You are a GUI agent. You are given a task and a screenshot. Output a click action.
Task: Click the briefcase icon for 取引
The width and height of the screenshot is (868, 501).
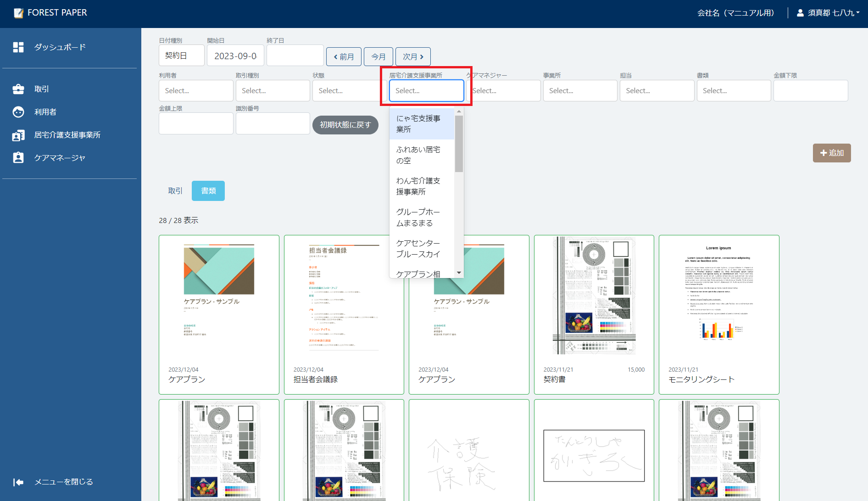point(18,89)
